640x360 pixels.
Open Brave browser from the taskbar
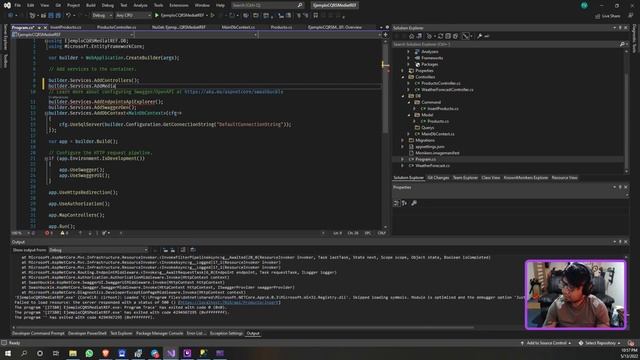[105, 353]
